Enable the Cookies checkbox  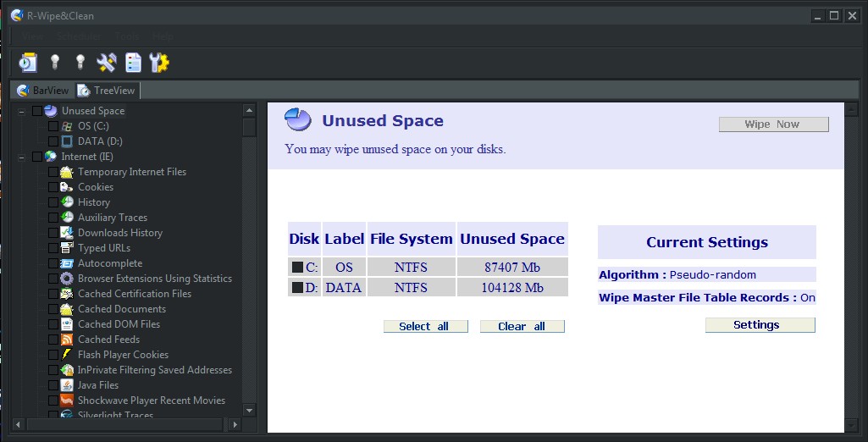tap(53, 187)
